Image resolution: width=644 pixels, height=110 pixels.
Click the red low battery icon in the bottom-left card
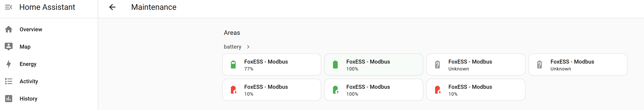point(233,90)
